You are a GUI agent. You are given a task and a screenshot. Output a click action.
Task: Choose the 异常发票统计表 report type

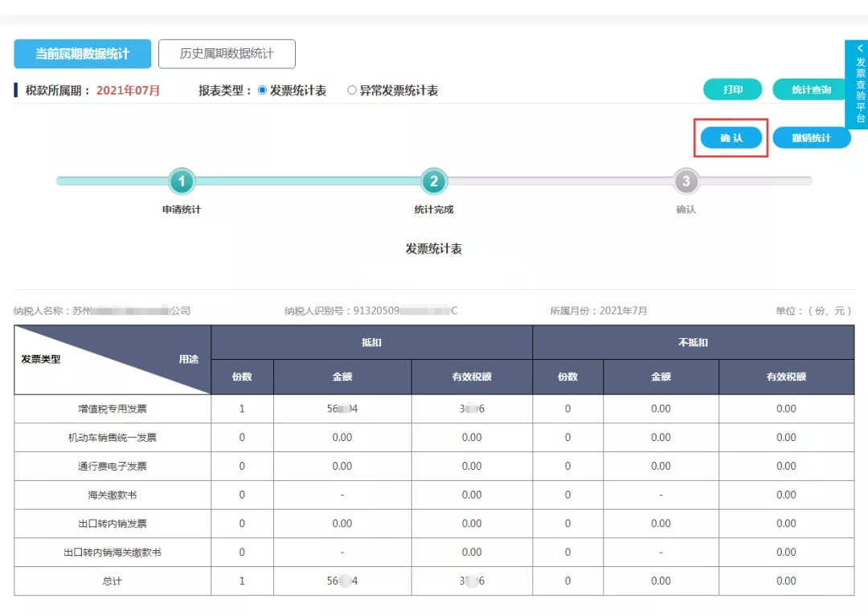[352, 91]
